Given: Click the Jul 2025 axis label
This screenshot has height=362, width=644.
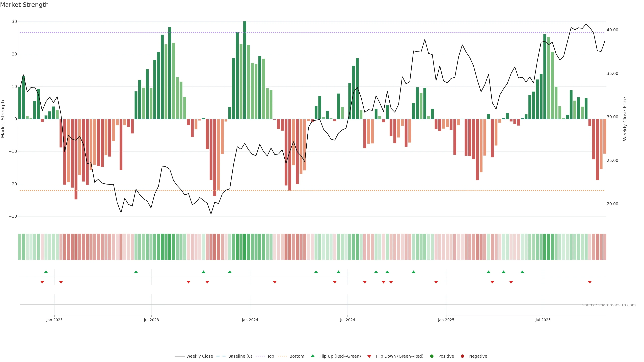Looking at the screenshot, I should click(543, 320).
